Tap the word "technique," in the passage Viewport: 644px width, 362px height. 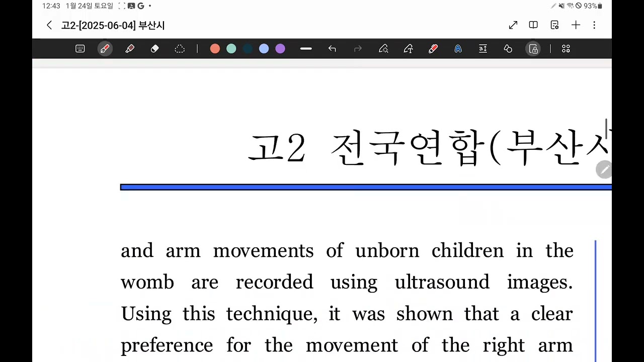point(272,315)
